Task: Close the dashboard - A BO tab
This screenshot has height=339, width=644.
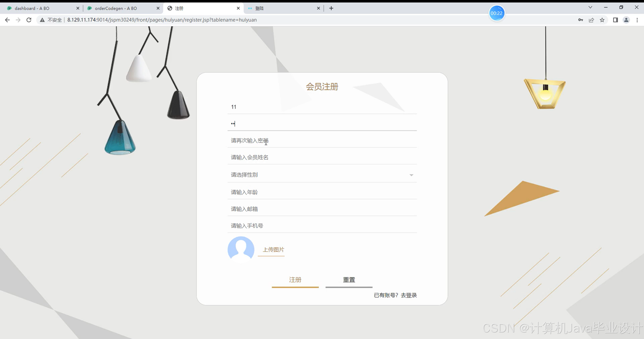Action: pyautogui.click(x=78, y=8)
